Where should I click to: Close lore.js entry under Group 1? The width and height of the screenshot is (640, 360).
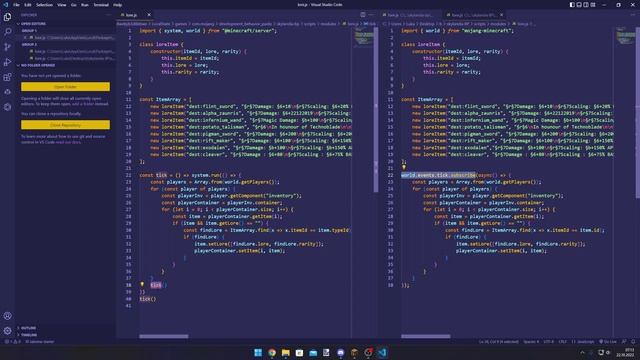[25, 38]
